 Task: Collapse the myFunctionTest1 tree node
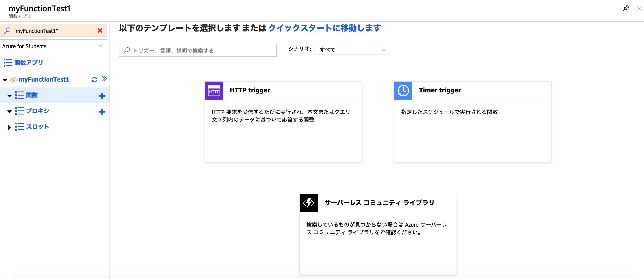[5, 80]
